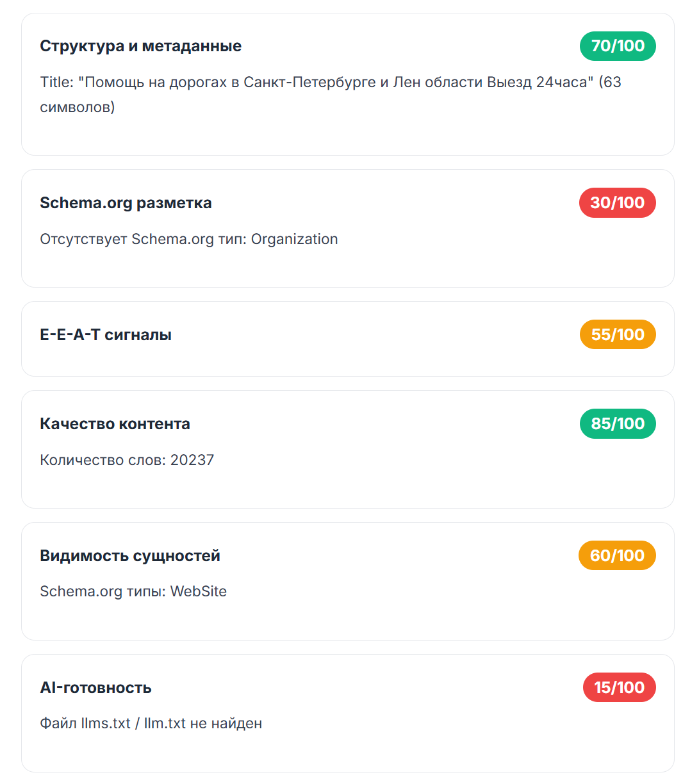Click the 'Качество контента' heading
The width and height of the screenshot is (683, 784).
pyautogui.click(x=115, y=424)
